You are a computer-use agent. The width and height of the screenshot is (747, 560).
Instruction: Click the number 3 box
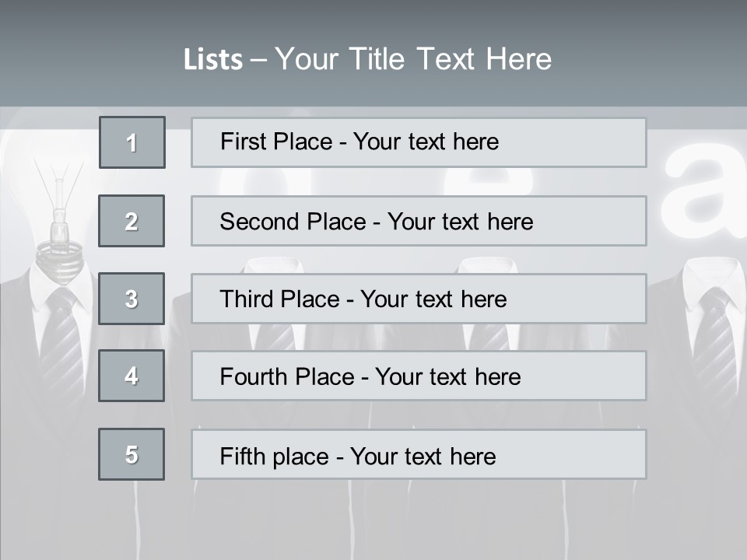pos(132,299)
